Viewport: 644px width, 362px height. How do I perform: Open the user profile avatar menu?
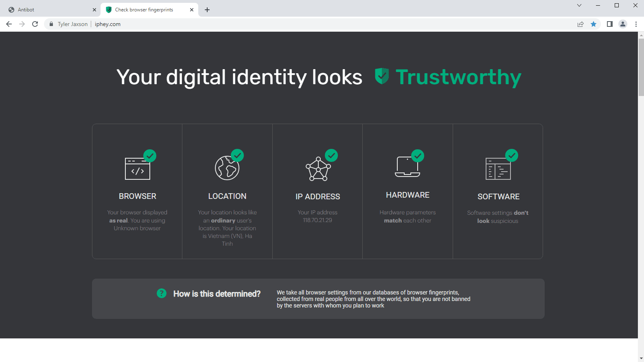(623, 24)
